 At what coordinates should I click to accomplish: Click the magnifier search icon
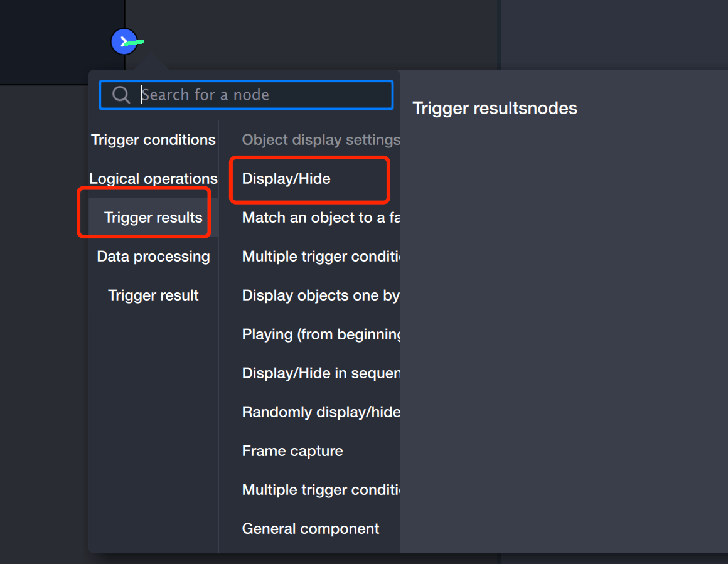coord(121,95)
